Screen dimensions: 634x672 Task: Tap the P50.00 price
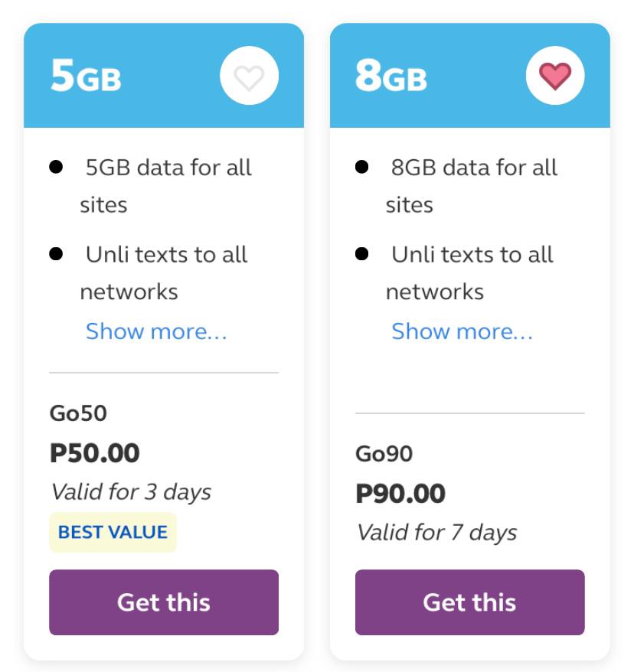95,453
